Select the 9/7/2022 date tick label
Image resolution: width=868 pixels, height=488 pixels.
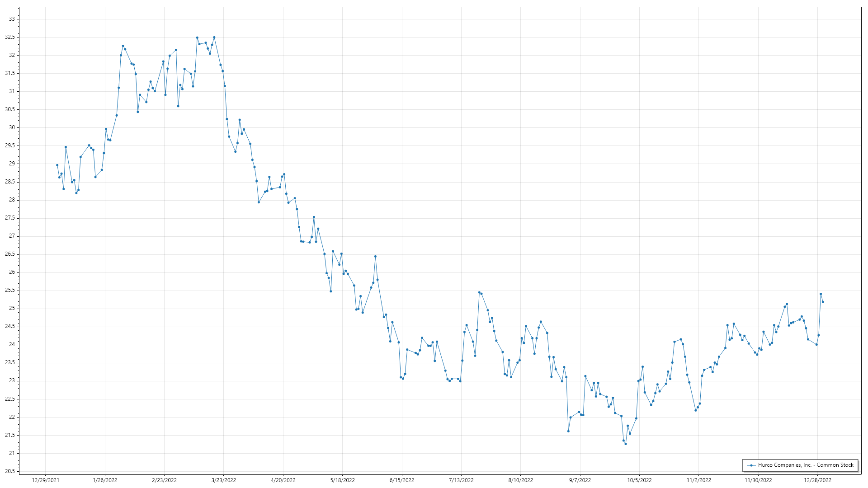pyautogui.click(x=580, y=480)
